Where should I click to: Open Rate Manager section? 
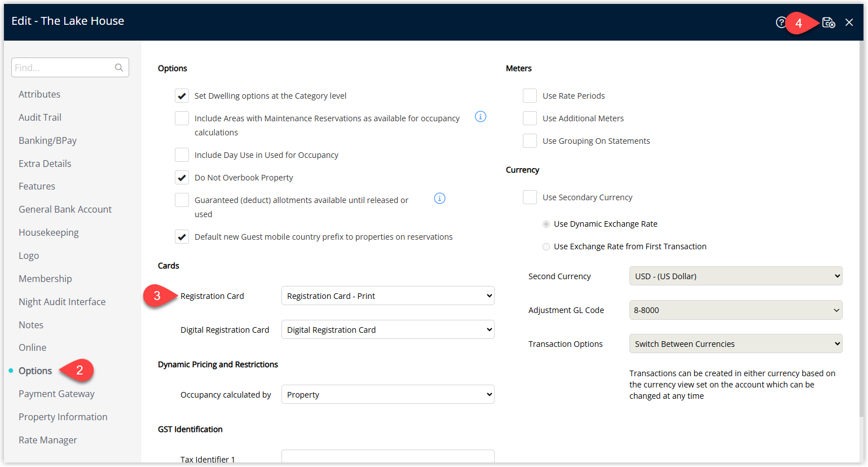pyautogui.click(x=48, y=440)
